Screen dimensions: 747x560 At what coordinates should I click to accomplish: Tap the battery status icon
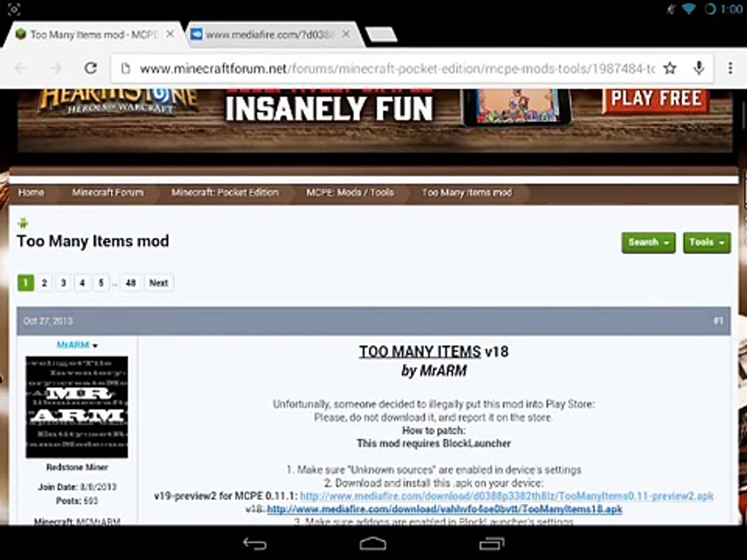[710, 9]
